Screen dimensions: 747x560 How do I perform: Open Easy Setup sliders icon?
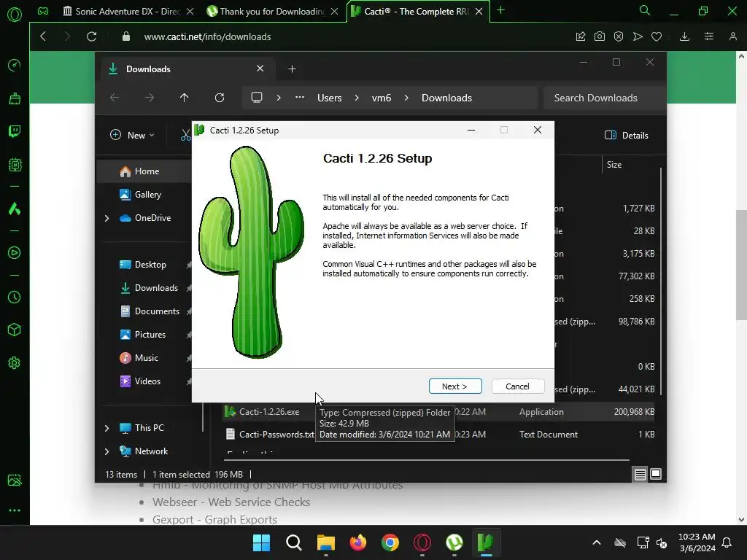click(x=709, y=36)
